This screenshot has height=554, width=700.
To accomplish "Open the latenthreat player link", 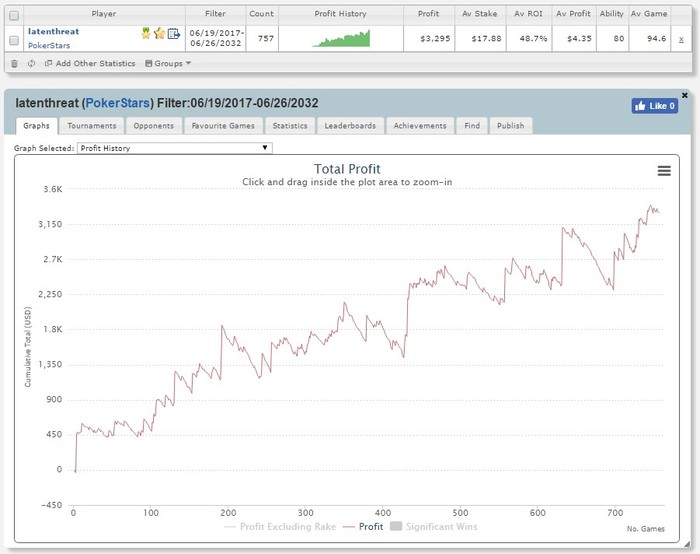I will click(53, 31).
